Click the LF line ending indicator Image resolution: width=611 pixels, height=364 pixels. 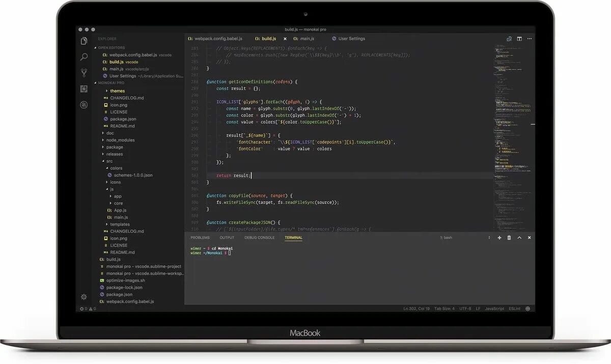[x=478, y=309]
